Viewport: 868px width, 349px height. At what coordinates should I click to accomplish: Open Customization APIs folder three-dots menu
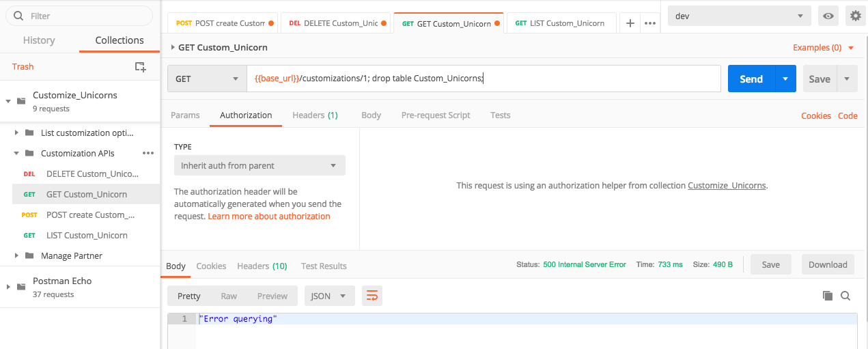(x=148, y=153)
